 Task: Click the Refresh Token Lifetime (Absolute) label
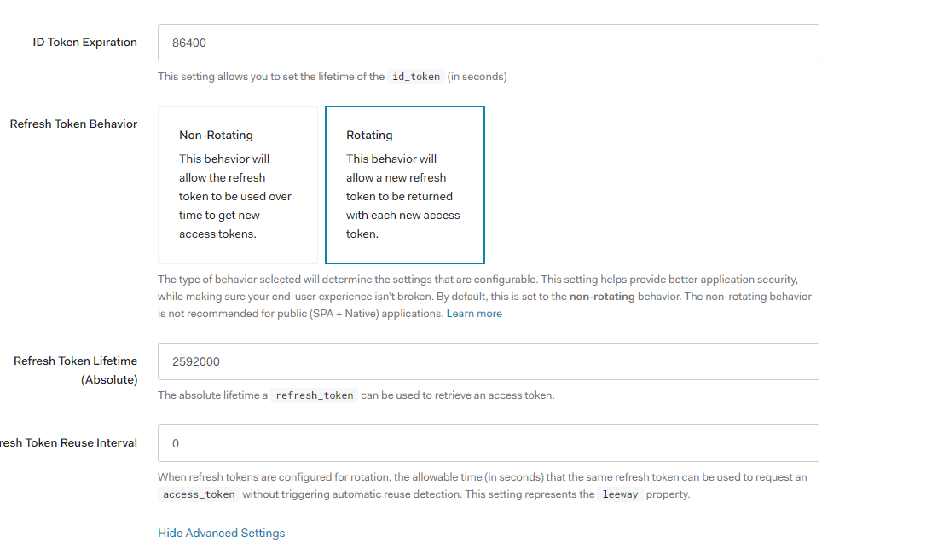click(x=76, y=370)
